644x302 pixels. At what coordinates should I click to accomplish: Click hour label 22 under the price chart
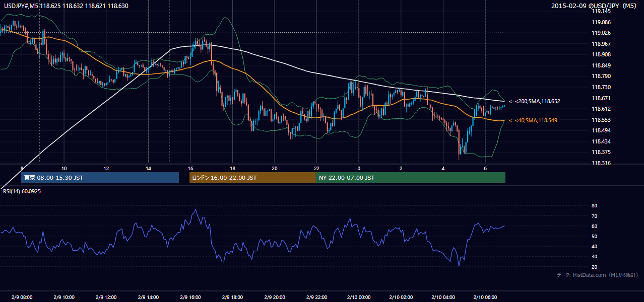316,168
